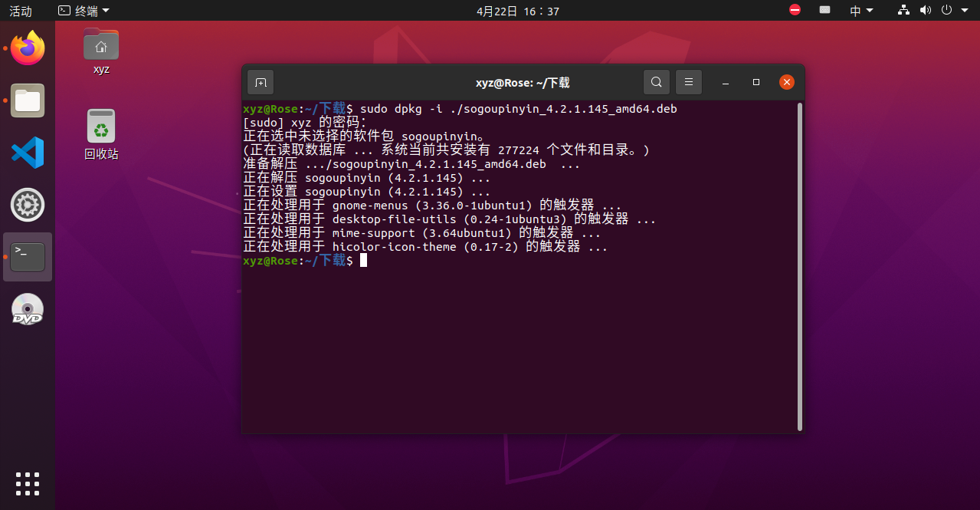Expand the system menu arrow
This screenshot has width=980, height=510.
click(964, 11)
